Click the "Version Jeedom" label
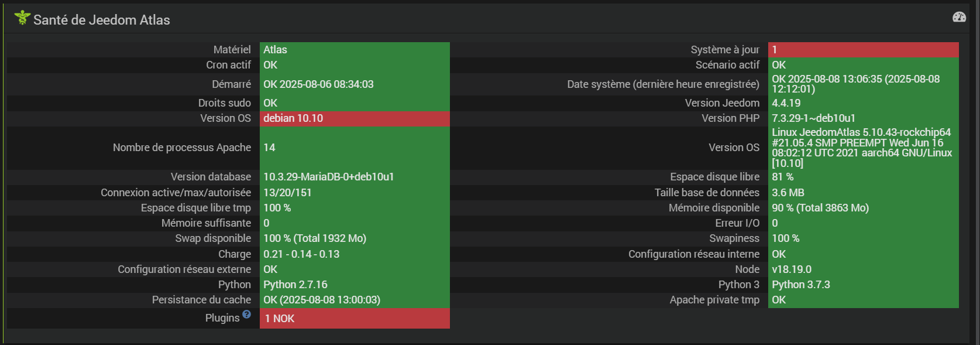This screenshot has height=345, width=980. click(723, 103)
